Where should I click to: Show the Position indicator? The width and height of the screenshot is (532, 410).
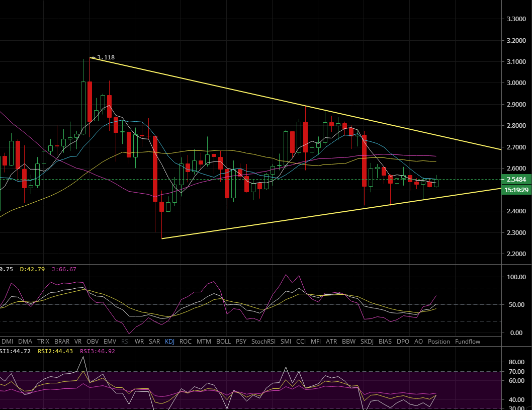click(x=438, y=341)
